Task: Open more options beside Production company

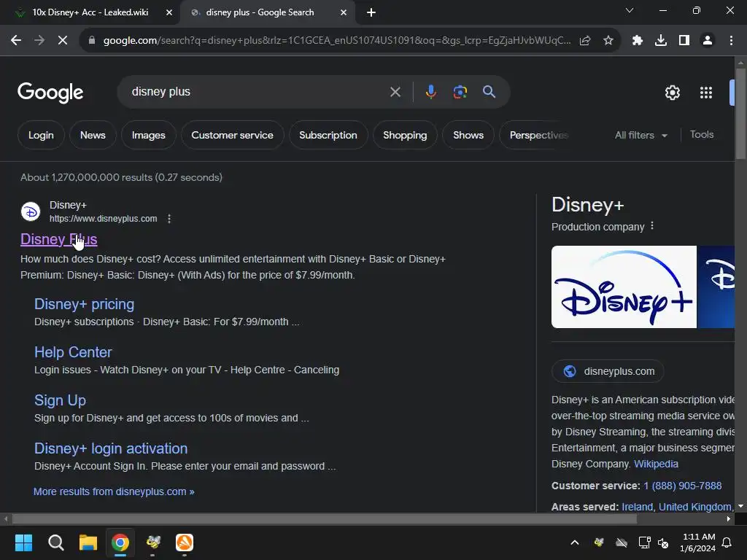Action: click(x=652, y=226)
